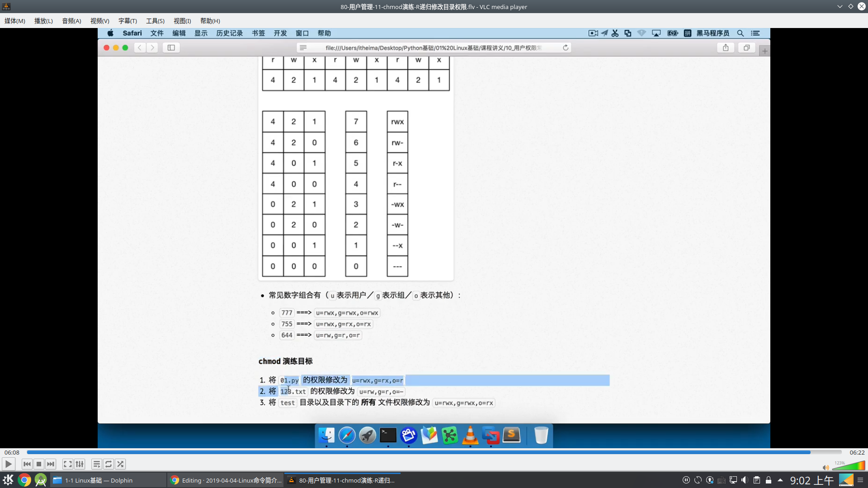Show the VLC playlist view

(x=96, y=464)
